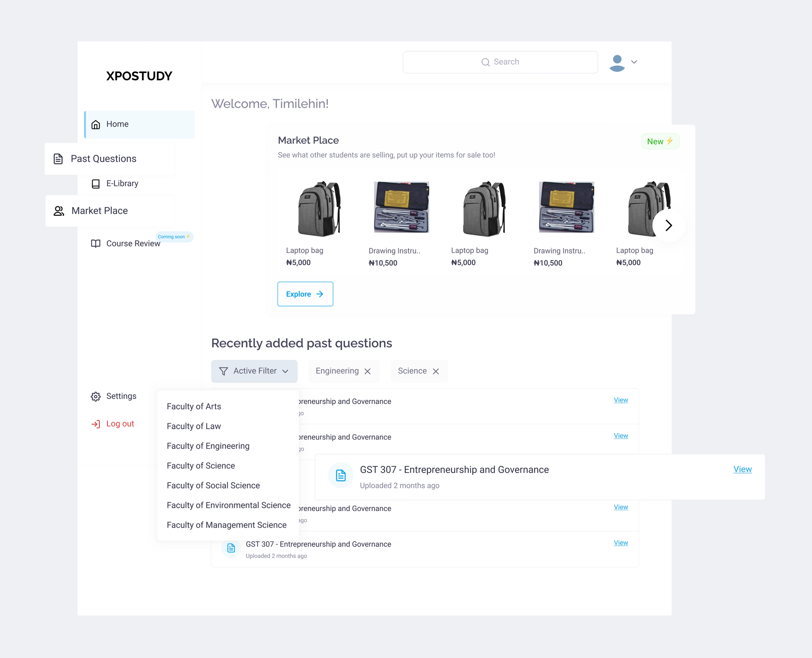Click the Market Place people icon
The height and width of the screenshot is (658, 812).
(x=59, y=211)
